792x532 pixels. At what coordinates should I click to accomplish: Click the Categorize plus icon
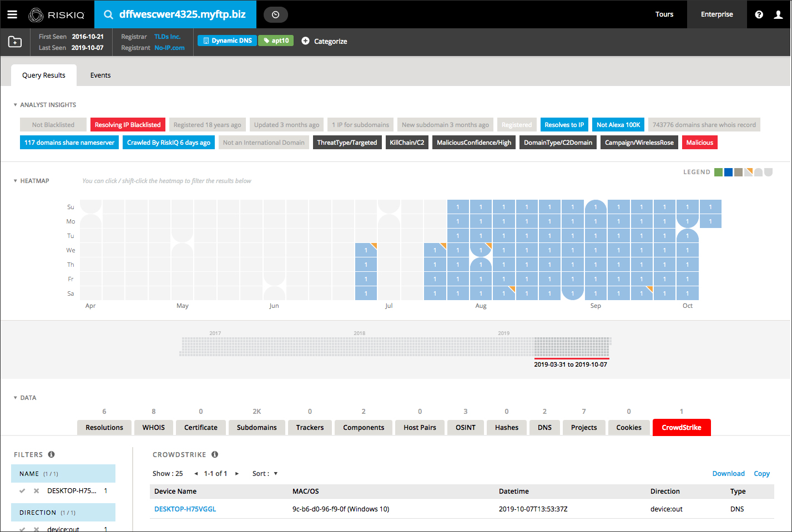(x=305, y=41)
